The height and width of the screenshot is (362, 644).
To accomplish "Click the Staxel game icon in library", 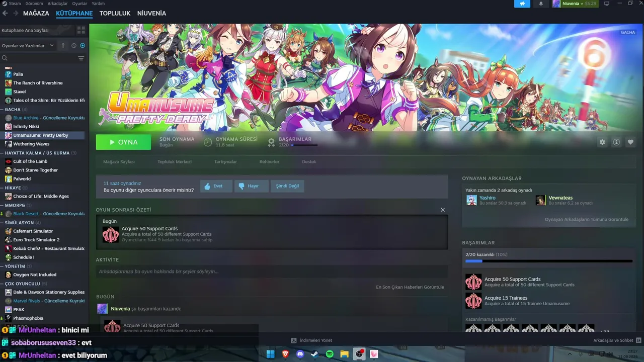I will click(8, 92).
